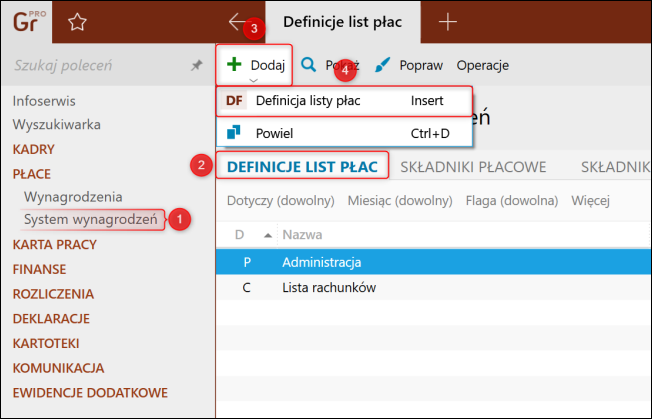
Task: Expand the KOMUNIKACJA section
Action: pyautogui.click(x=58, y=368)
